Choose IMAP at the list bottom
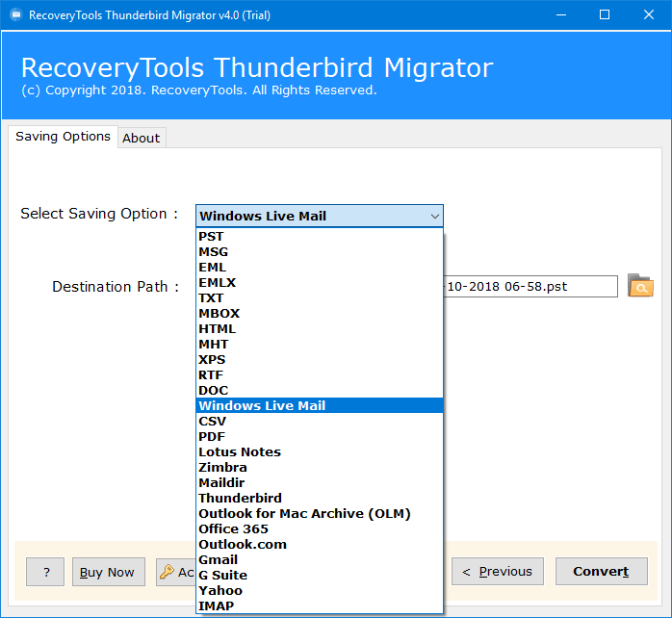 [x=320, y=606]
